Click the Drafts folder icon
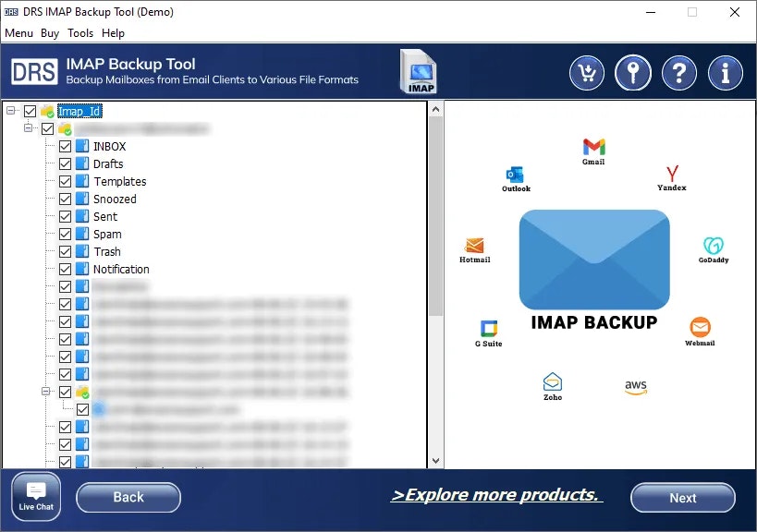The height and width of the screenshot is (532, 757). pos(82,163)
